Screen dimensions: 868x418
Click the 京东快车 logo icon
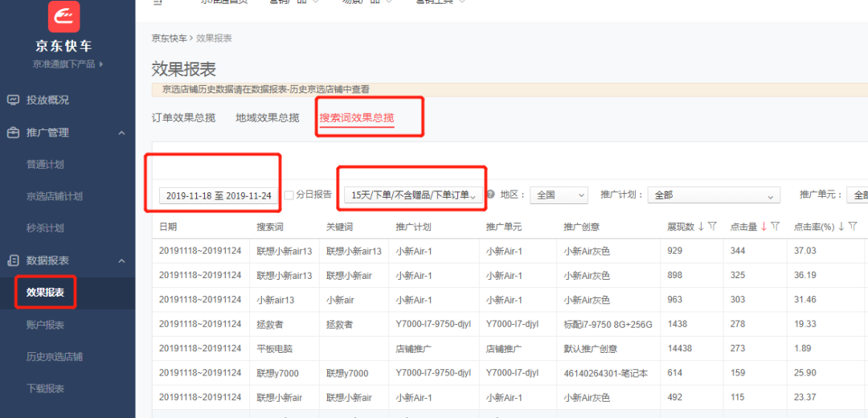63,17
